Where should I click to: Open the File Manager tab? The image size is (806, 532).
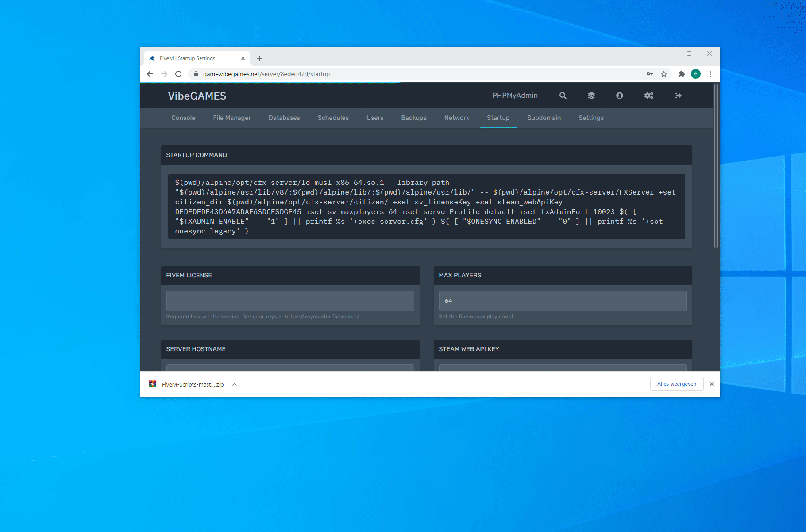coord(232,118)
